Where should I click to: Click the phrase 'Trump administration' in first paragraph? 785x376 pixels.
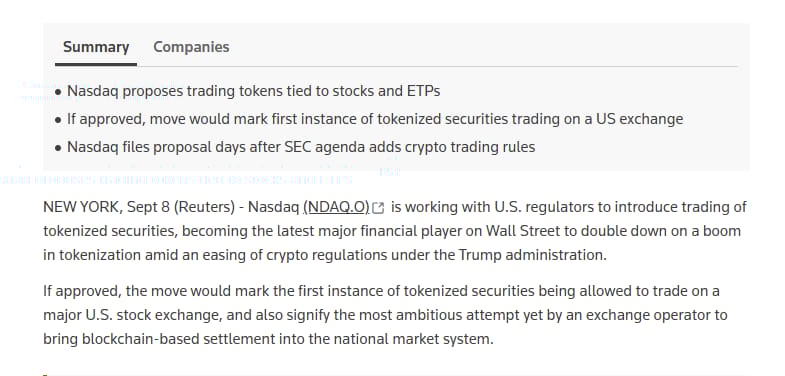click(532, 255)
